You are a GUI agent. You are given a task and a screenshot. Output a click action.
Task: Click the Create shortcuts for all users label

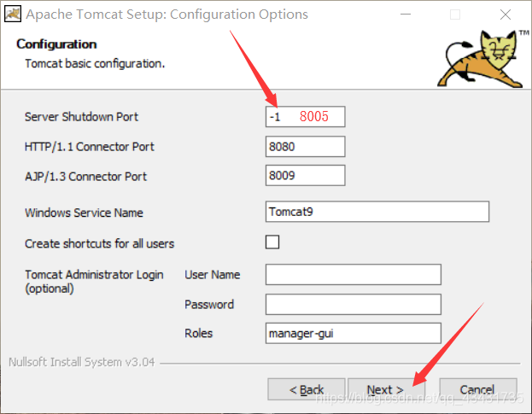point(99,243)
